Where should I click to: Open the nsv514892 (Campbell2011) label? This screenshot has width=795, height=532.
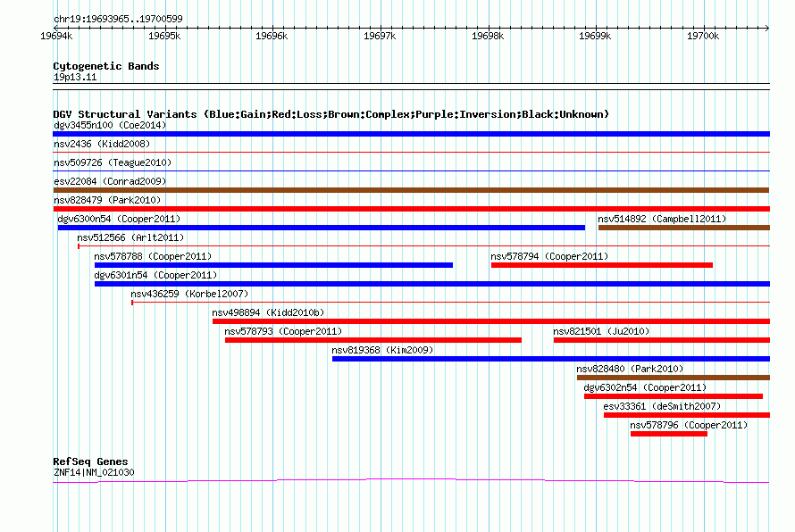[662, 219]
